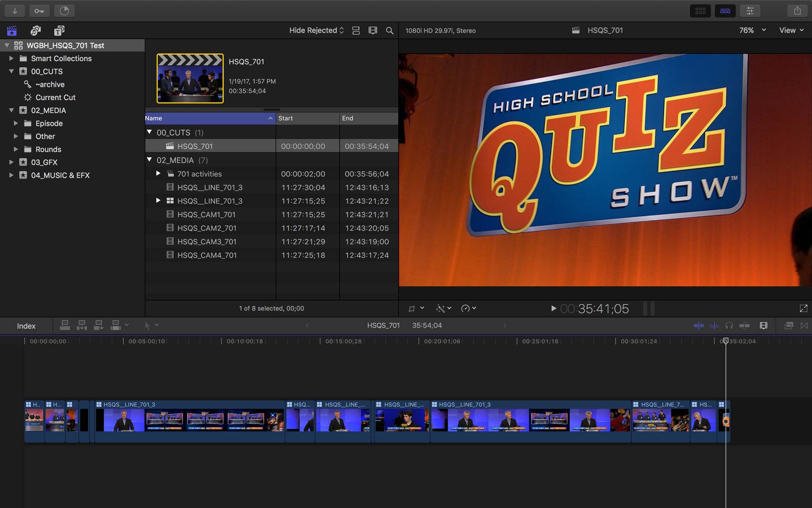
Task: Show Background Tasks circular icon
Action: [x=64, y=11]
